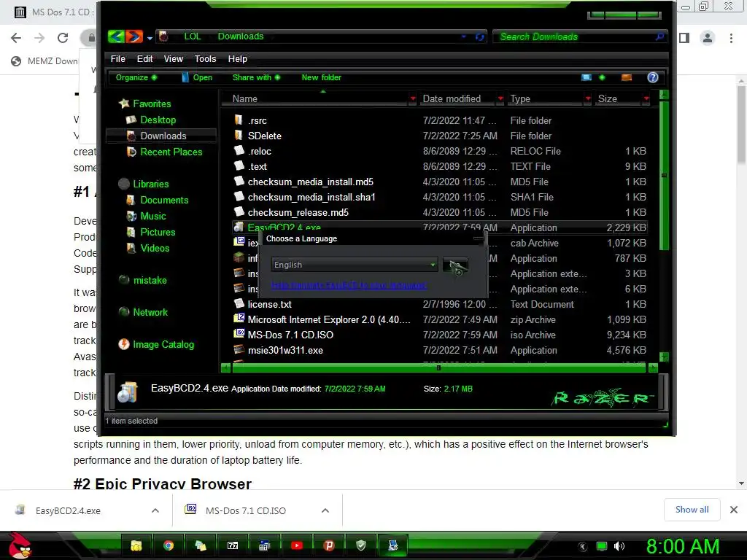
Task: Select the license.txt file
Action: [x=440, y=304]
